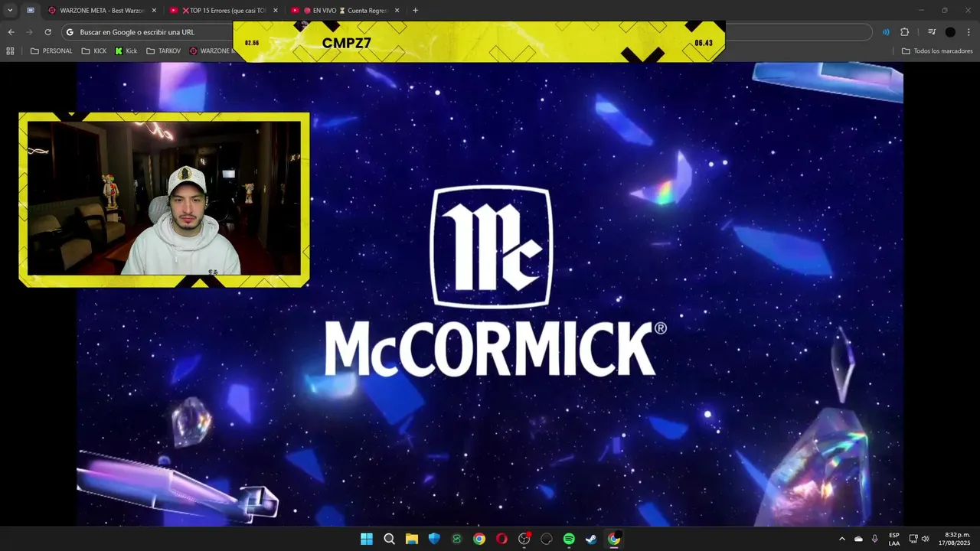This screenshot has height=551, width=980.
Task: Click the 02.56 timer on the banner
Action: click(252, 43)
